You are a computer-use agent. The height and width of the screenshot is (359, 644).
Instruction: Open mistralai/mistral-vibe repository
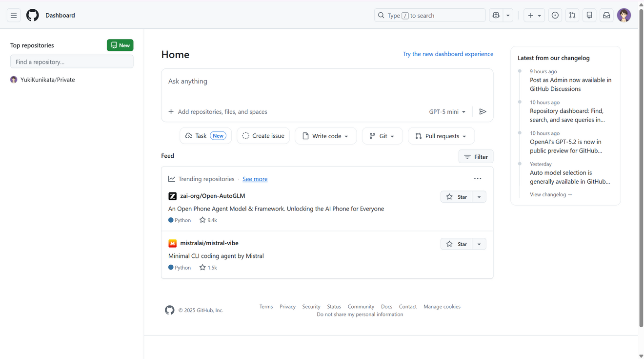(209, 243)
